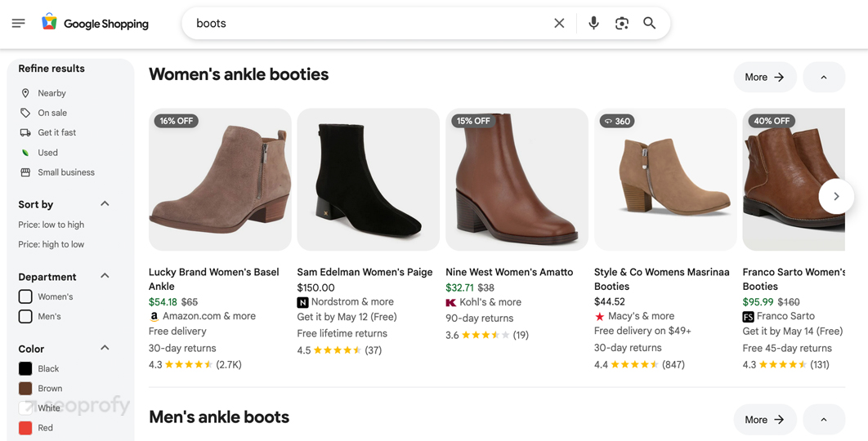Image resolution: width=868 pixels, height=441 pixels.
Task: Click the Lucky Brand taupe suede boot image
Action: [220, 180]
